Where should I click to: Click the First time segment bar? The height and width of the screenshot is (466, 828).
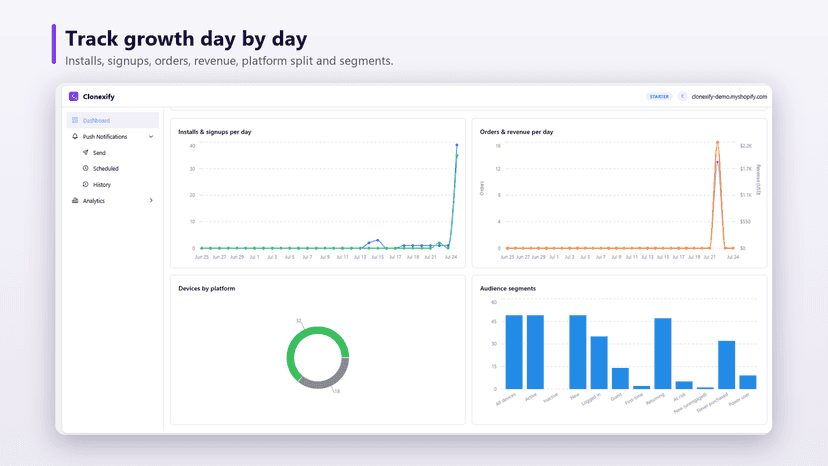[x=642, y=387]
